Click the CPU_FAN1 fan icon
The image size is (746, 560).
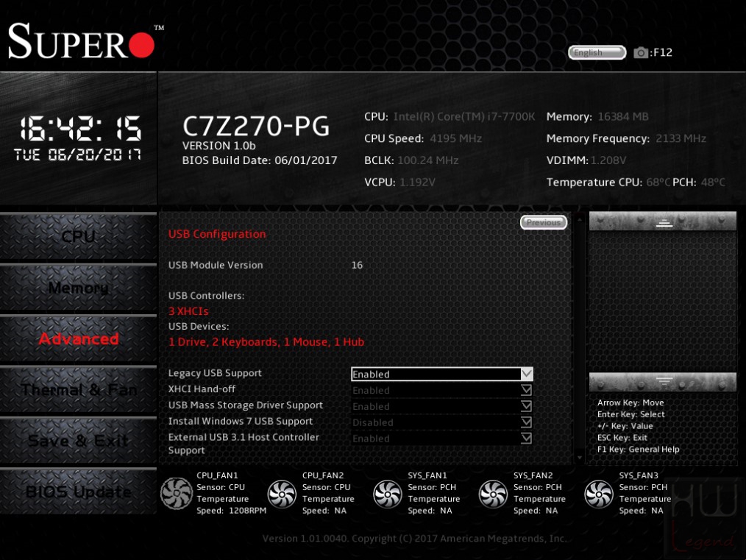pyautogui.click(x=177, y=493)
